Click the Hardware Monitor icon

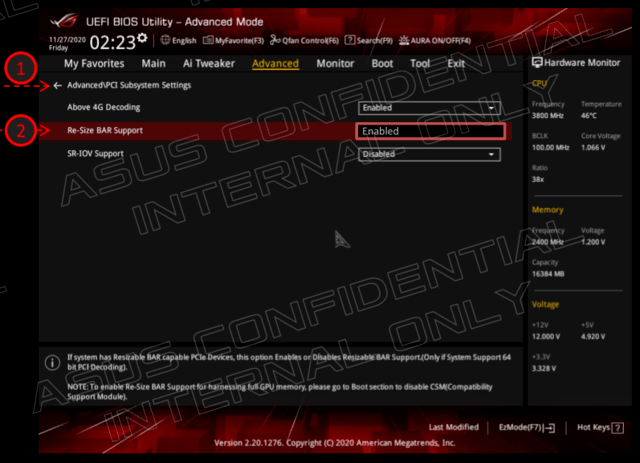pos(537,62)
